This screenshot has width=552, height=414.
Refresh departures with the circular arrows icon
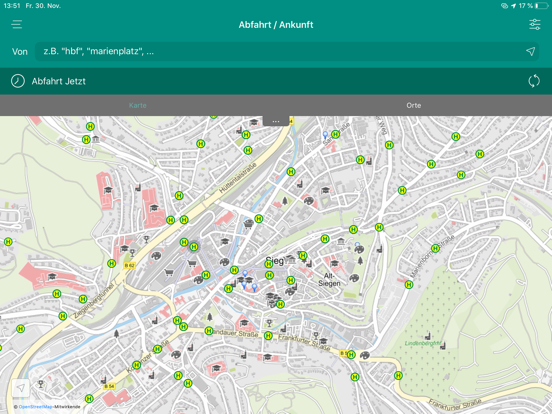tap(534, 81)
